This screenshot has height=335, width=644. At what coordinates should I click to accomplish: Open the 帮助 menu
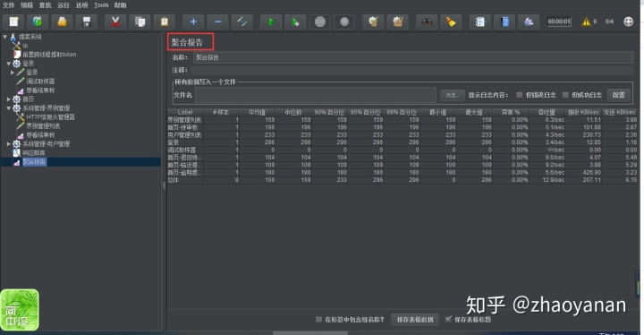[x=120, y=5]
